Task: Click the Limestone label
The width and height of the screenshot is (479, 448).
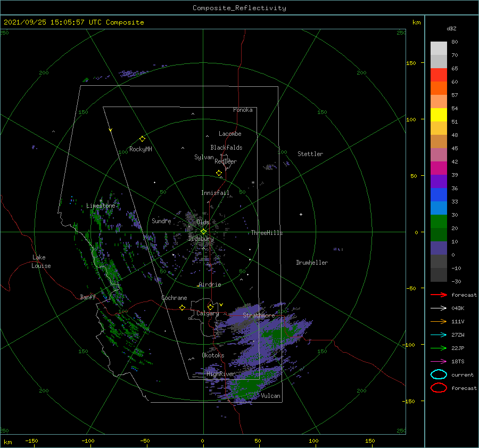Action: tap(101, 206)
